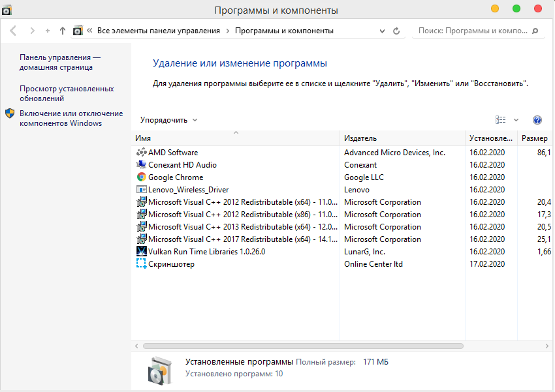The image size is (555, 392).
Task: Click the Vulkan Run Time Libraries icon
Action: [x=142, y=251]
